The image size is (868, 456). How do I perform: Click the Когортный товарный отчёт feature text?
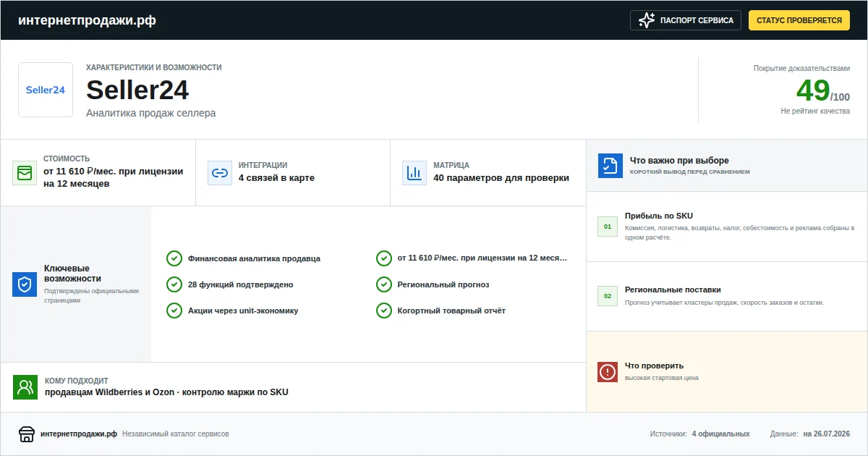[x=451, y=311]
